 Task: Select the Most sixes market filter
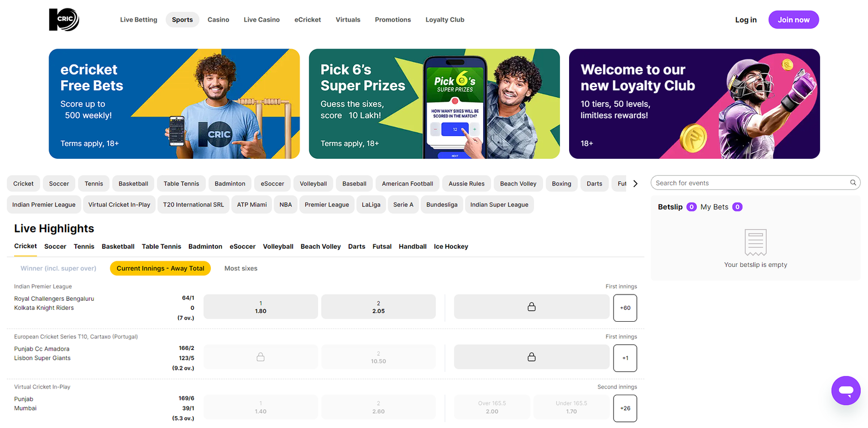click(241, 269)
